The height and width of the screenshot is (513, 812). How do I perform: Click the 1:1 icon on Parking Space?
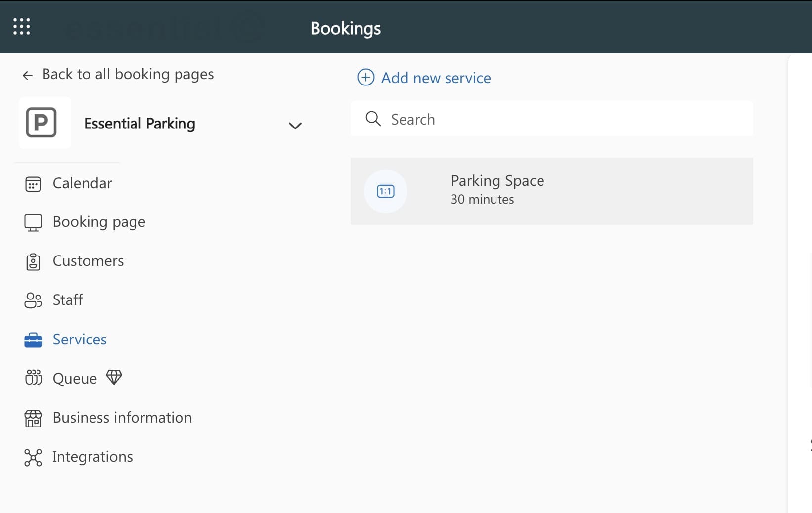click(x=386, y=191)
